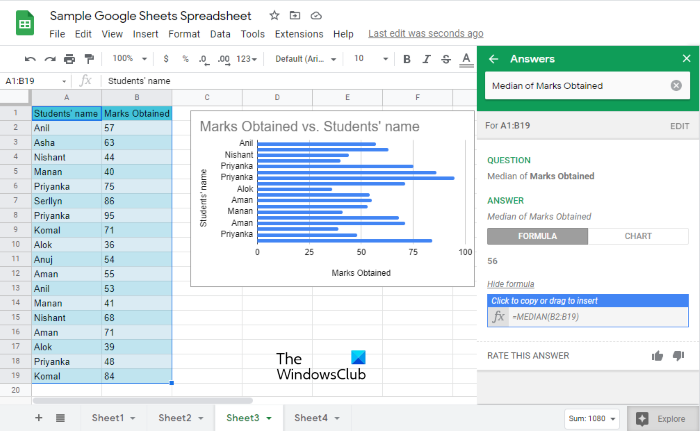Close the Answers panel
Viewport: 700px width, 431px height.
click(687, 59)
